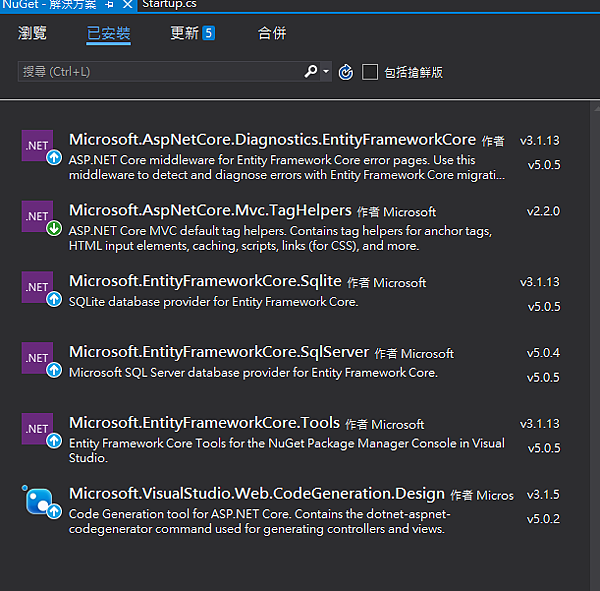Toggle the 包括搶鮮版 prerelease checkbox
Viewport: 600px width, 591px height.
click(x=370, y=72)
